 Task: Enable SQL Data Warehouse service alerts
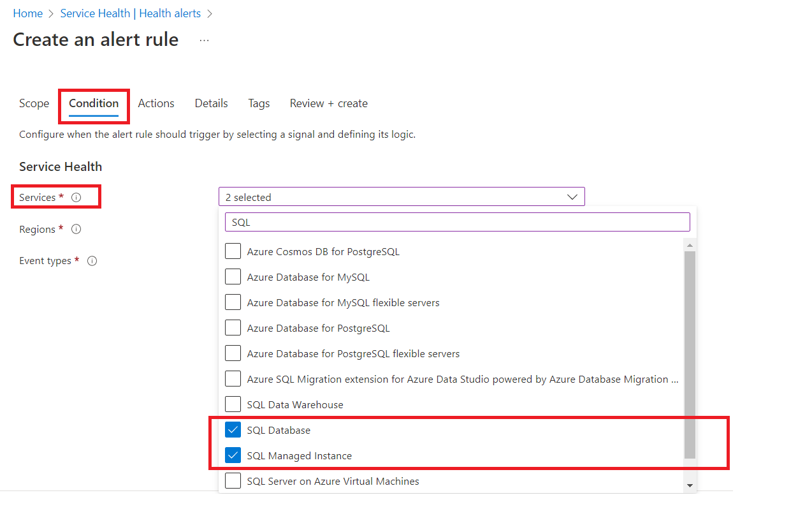pos(233,404)
